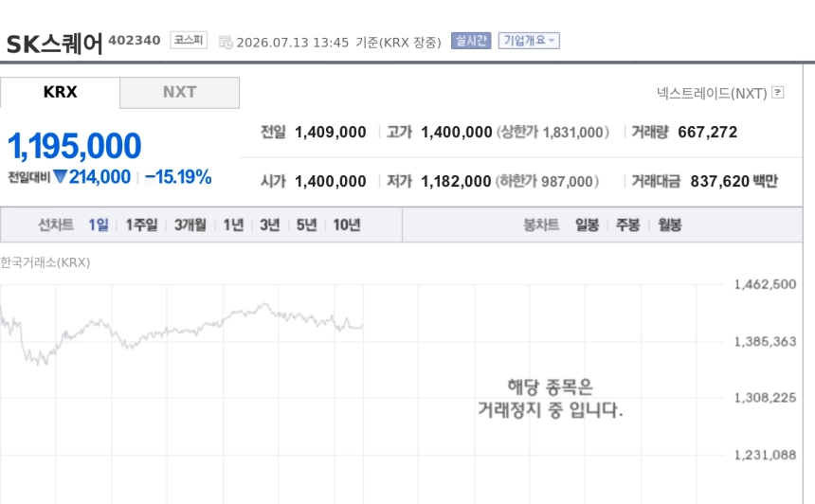Click the NXT help question-mark icon
The image size is (815, 504).
[x=778, y=93]
